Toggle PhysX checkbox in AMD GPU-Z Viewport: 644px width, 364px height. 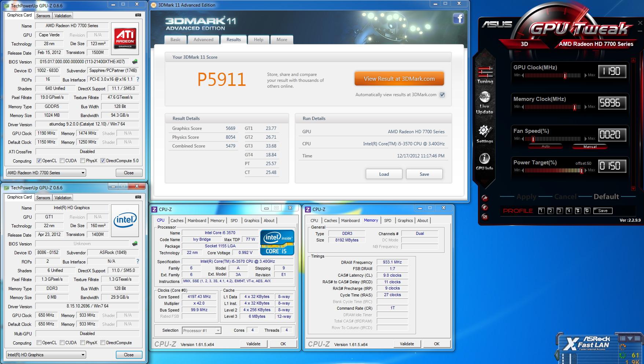click(82, 161)
